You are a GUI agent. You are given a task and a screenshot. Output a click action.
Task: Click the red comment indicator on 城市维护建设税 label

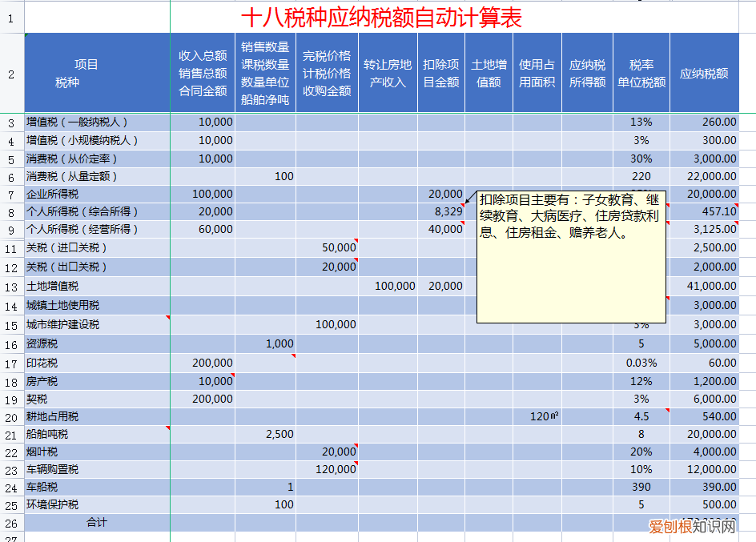166,318
